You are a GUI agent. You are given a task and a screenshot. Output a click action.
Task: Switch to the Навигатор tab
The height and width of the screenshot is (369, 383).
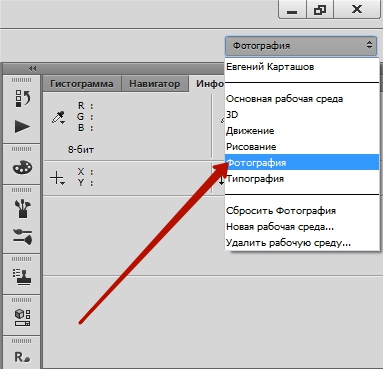(154, 83)
